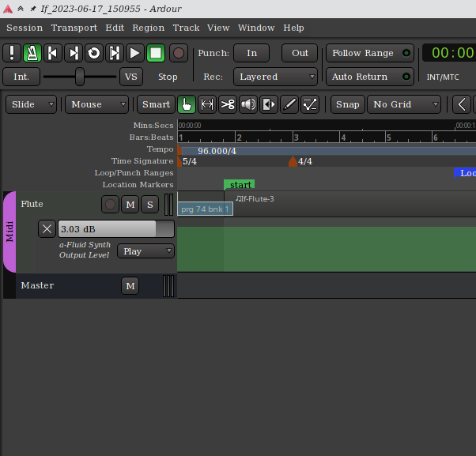Open the Transport menu
Viewport: 476px width, 456px height.
point(74,28)
